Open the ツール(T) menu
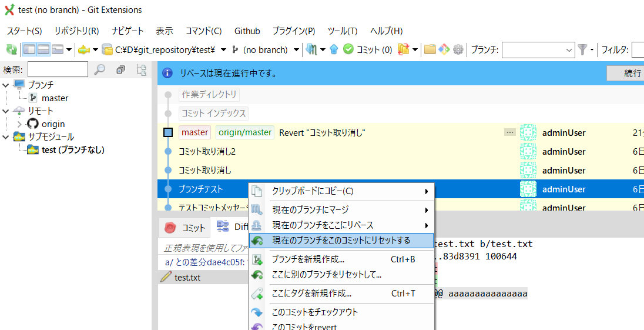The width and height of the screenshot is (644, 330). (343, 31)
